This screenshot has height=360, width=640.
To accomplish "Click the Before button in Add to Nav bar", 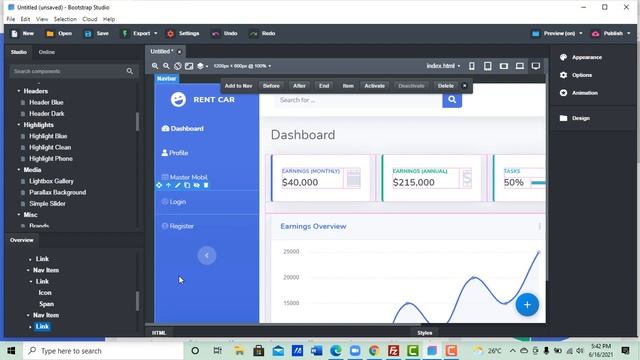I will [271, 86].
